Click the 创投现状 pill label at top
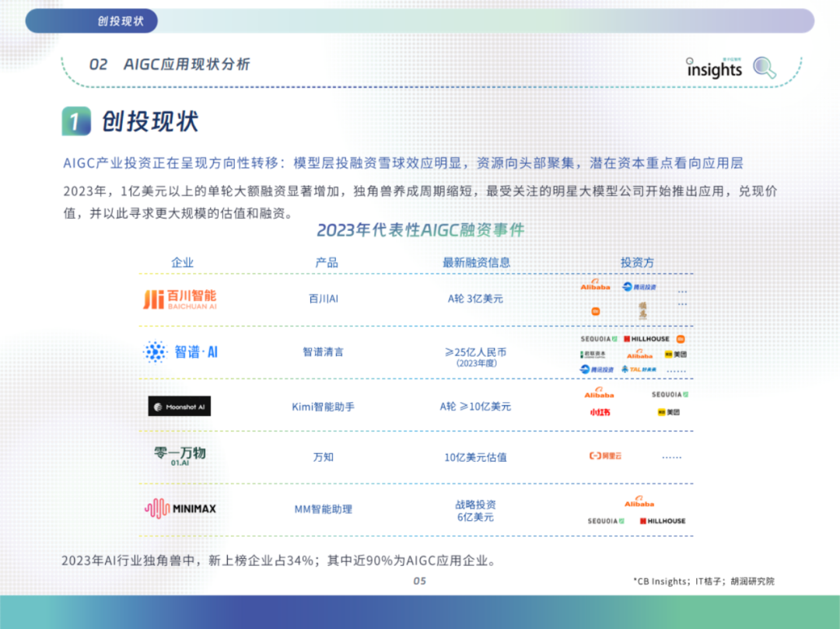The width and height of the screenshot is (840, 629). click(x=92, y=21)
